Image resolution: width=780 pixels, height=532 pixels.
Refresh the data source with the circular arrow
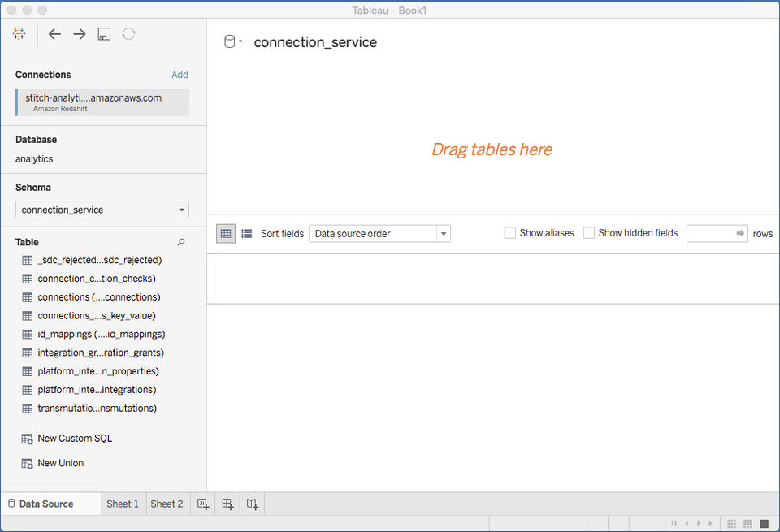click(128, 34)
